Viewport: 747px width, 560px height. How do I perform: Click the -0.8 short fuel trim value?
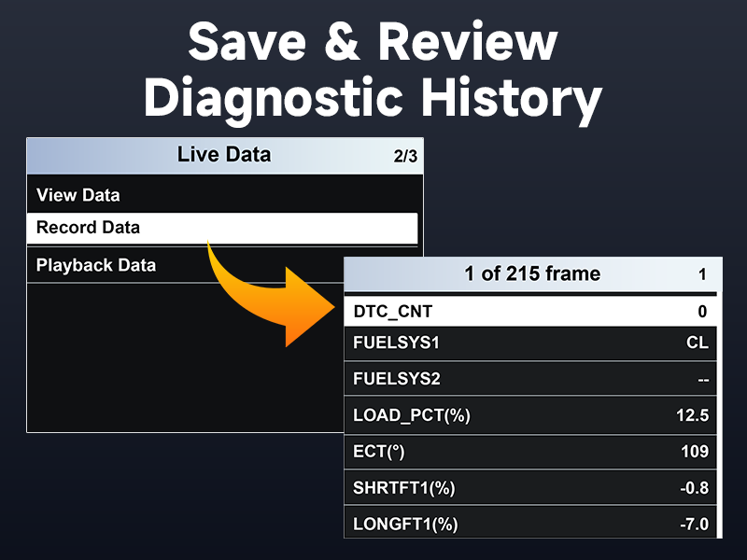tap(695, 488)
